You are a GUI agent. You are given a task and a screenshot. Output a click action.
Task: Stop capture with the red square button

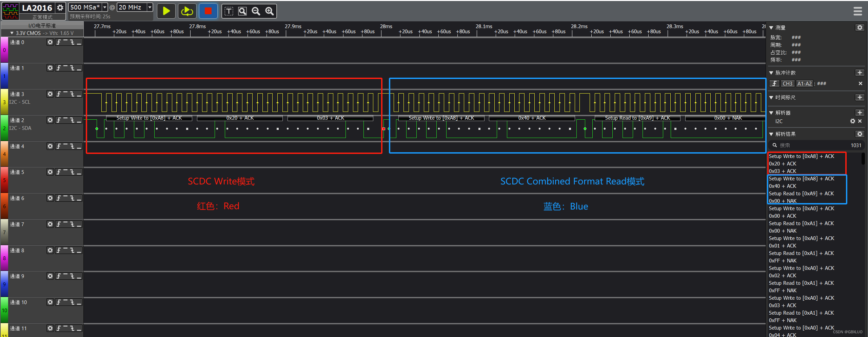208,11
